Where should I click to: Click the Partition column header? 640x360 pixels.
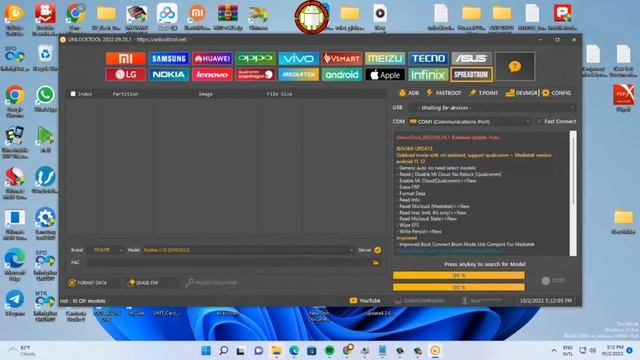click(x=126, y=94)
